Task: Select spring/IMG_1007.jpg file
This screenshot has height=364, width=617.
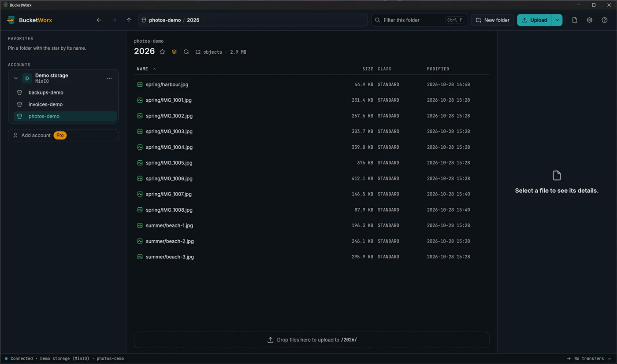Action: [312, 194]
